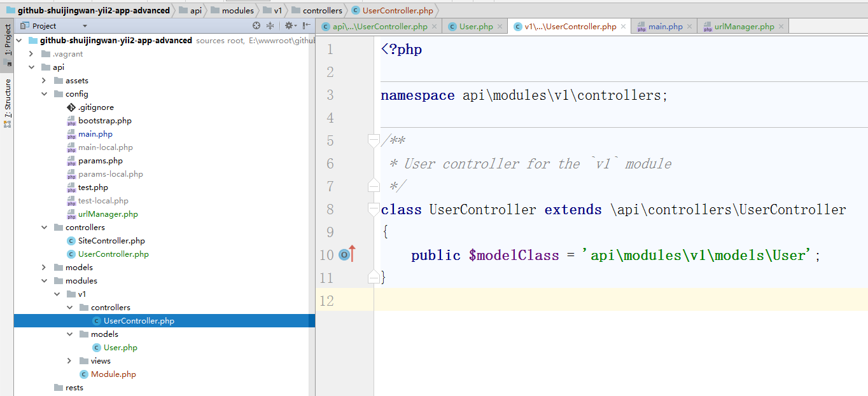Image resolution: width=868 pixels, height=396 pixels.
Task: Click the modules breadcrumb in navigation bar
Action: pyautogui.click(x=237, y=10)
